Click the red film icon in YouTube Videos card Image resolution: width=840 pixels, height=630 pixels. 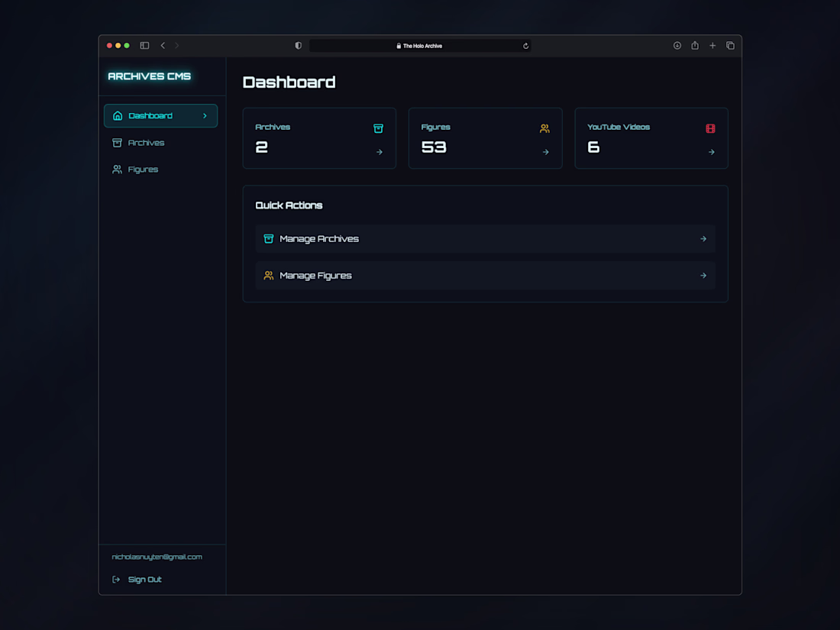[710, 128]
